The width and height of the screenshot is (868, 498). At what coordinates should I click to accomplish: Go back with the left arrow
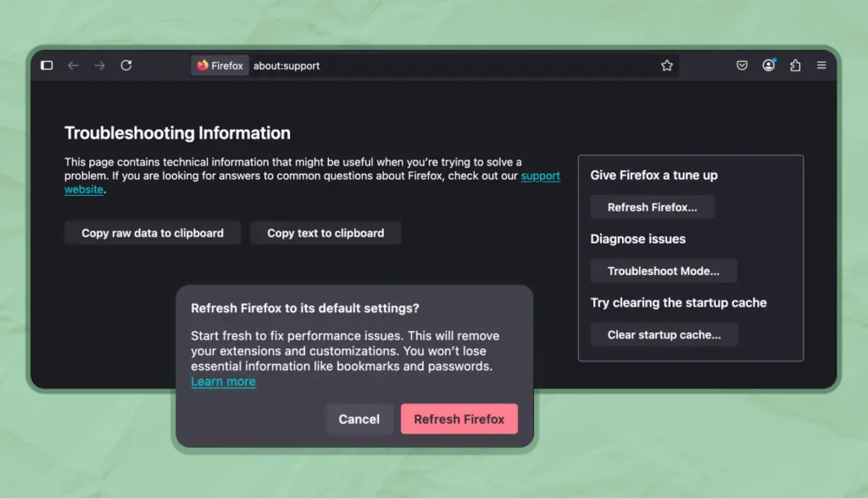point(73,65)
